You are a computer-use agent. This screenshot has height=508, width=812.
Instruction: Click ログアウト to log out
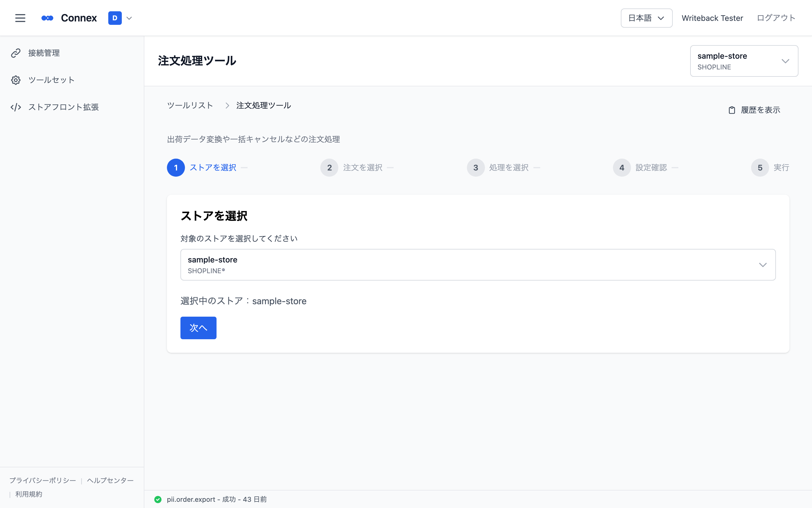(x=776, y=18)
